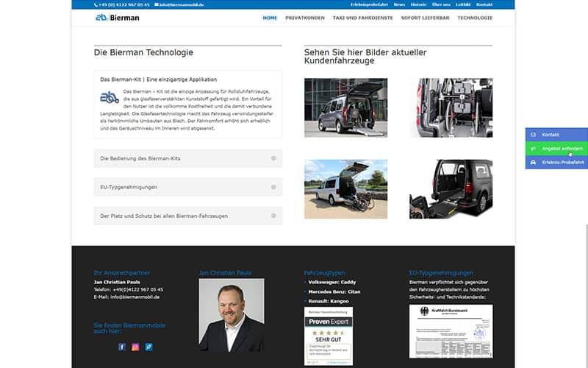Open SOFORT LIEFERBAR menu item
Image resolution: width=588 pixels, height=368 pixels.
(426, 18)
